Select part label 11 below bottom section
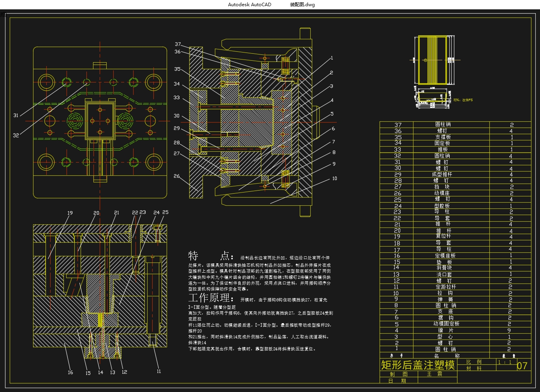This screenshot has height=392, width=540. point(159,371)
